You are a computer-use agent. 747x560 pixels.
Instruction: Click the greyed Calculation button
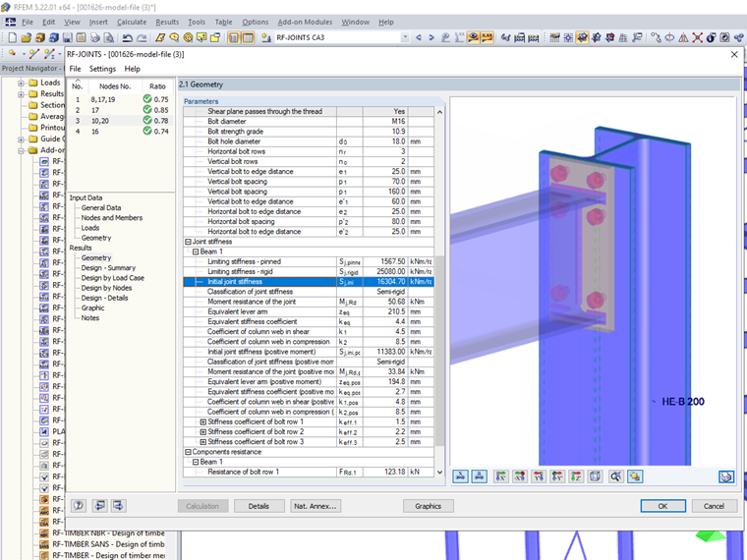coord(202,506)
